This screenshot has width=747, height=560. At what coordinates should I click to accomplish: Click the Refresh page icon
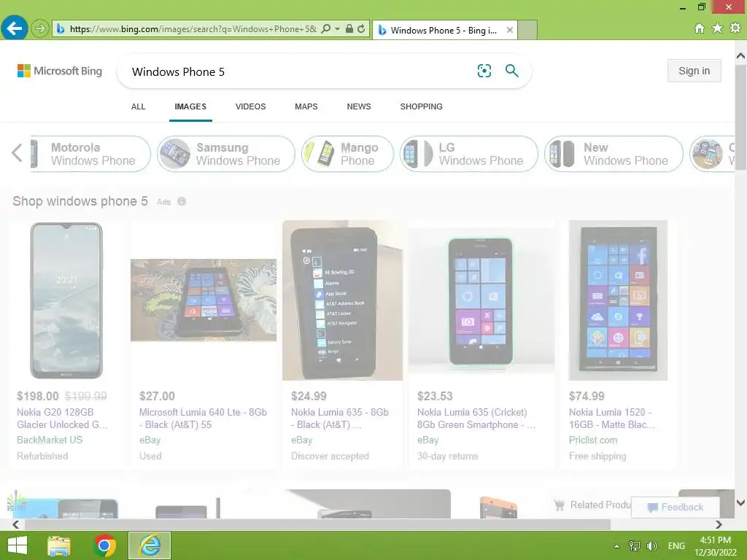361,28
